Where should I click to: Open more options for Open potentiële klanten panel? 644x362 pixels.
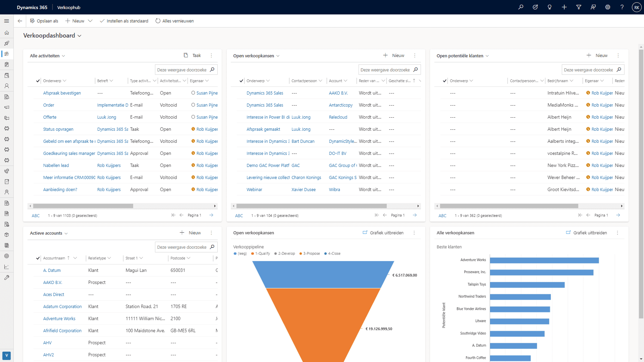(x=618, y=56)
